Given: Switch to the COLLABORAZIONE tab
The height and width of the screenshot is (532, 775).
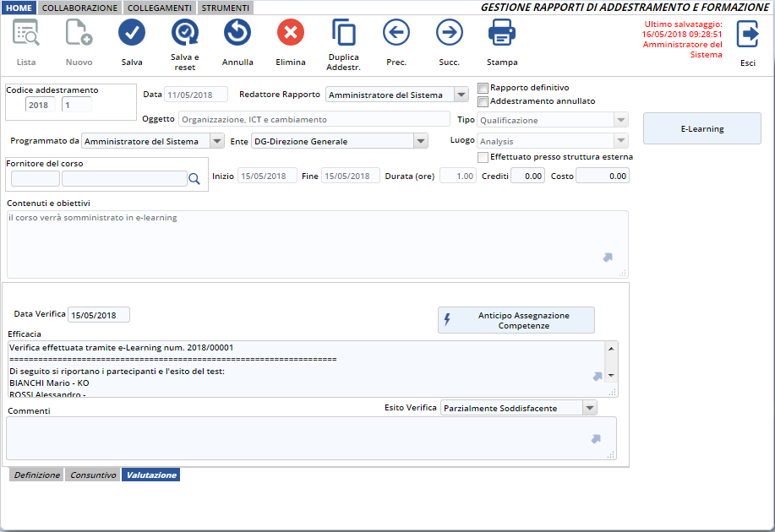Looking at the screenshot, I should click(79, 8).
